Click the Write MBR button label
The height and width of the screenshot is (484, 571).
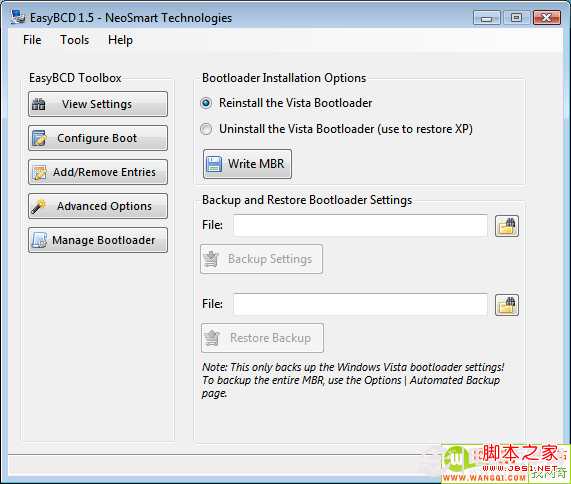coord(256,164)
